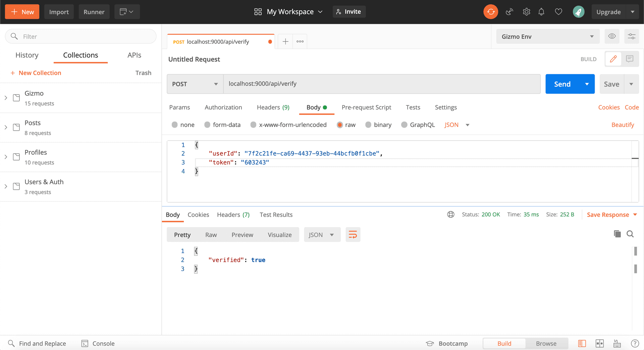Image resolution: width=644 pixels, height=350 pixels.
Task: Expand the Users & Auth collection
Action: [x=6, y=186]
